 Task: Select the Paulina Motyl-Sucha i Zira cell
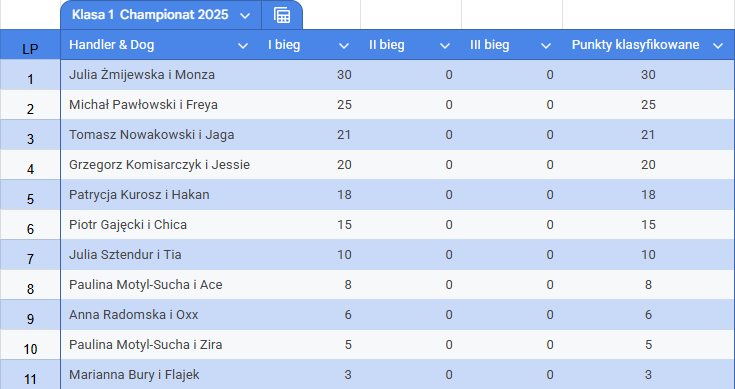tap(161, 345)
